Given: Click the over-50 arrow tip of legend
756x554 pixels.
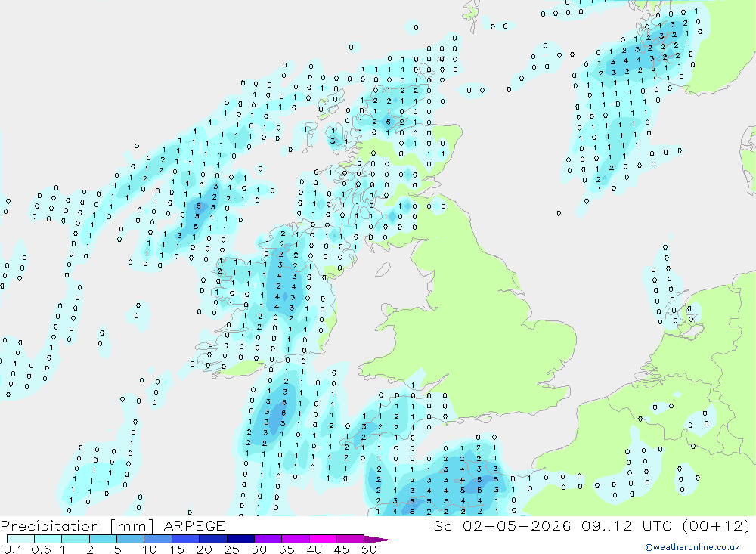Looking at the screenshot, I should (x=378, y=540).
